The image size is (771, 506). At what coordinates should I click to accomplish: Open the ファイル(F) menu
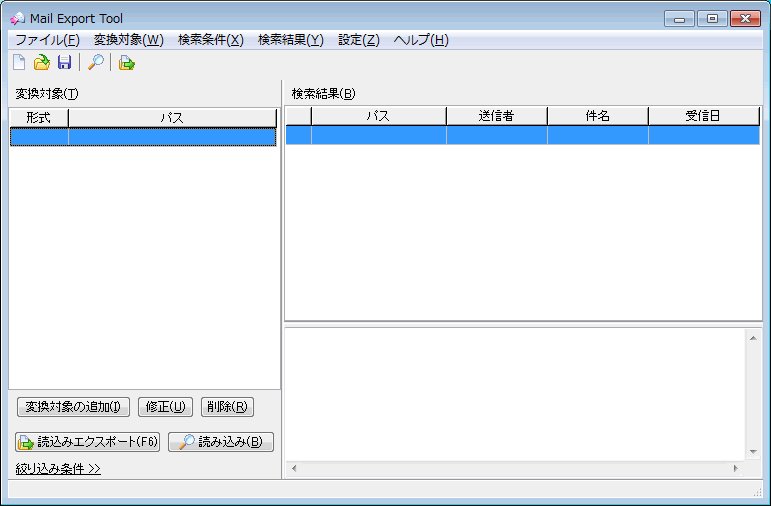[x=47, y=40]
